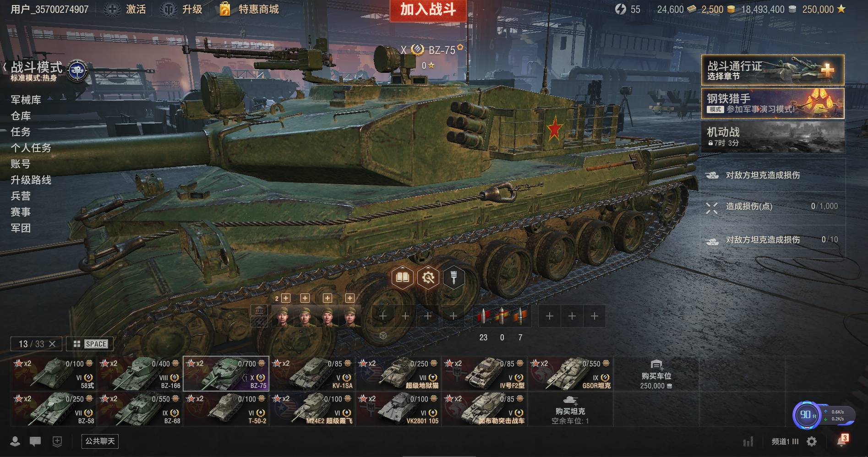
Task: Add perk to first crew member plus
Action: pos(286,298)
